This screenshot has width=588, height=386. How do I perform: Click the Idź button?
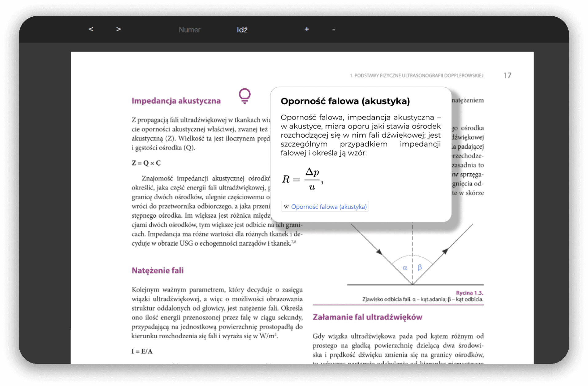point(242,30)
